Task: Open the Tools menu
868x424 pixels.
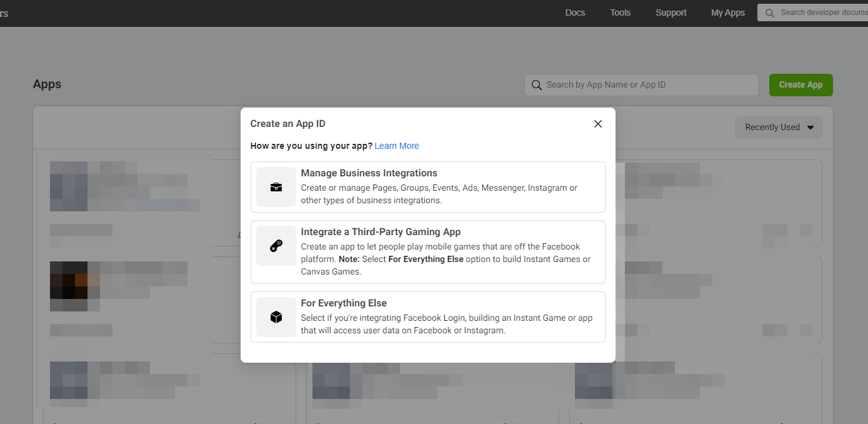Action: point(621,13)
